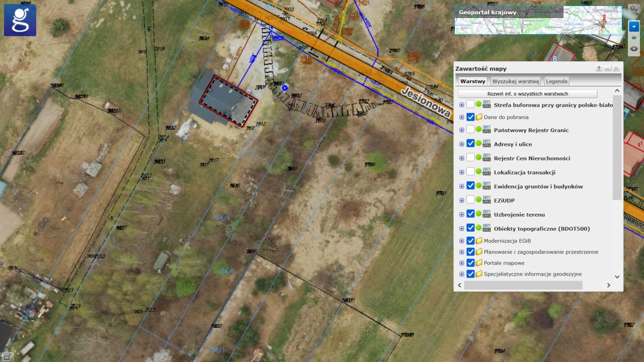Image resolution: width=644 pixels, height=362 pixels.
Task: Expand the Portale mapowe group
Action: click(461, 263)
